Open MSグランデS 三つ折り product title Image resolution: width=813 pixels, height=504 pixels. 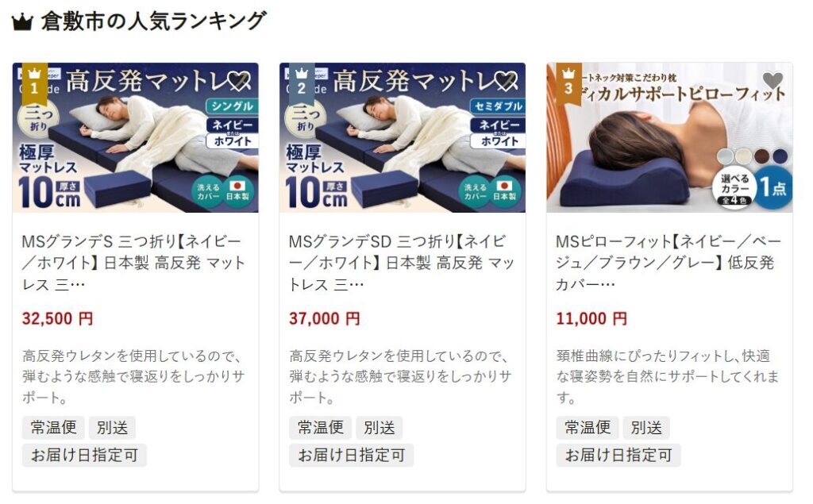pyautogui.click(x=133, y=263)
